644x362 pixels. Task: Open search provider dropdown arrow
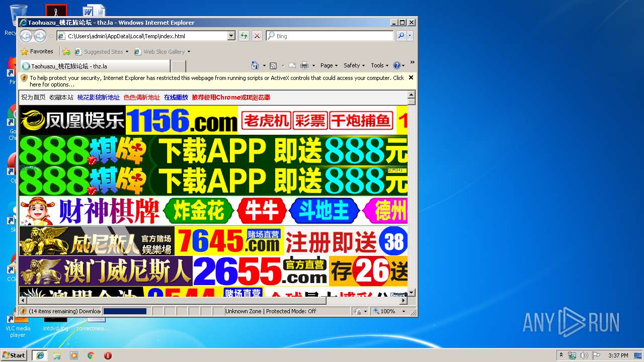tap(410, 36)
